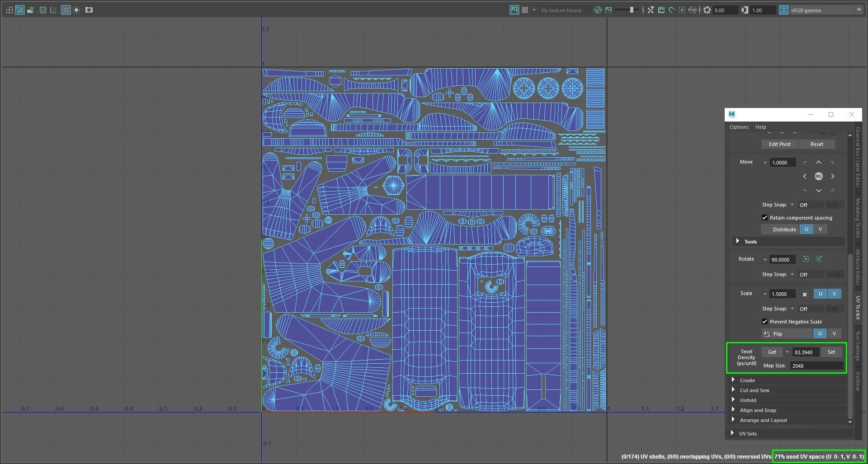Click the Edit Pivot button
Screen dimensions: 868x464
click(780, 144)
